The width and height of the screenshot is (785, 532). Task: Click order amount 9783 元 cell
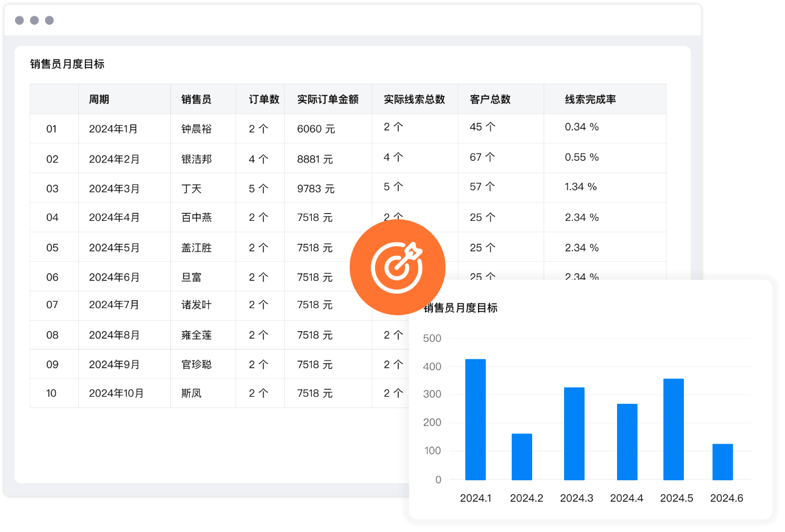pyautogui.click(x=315, y=188)
